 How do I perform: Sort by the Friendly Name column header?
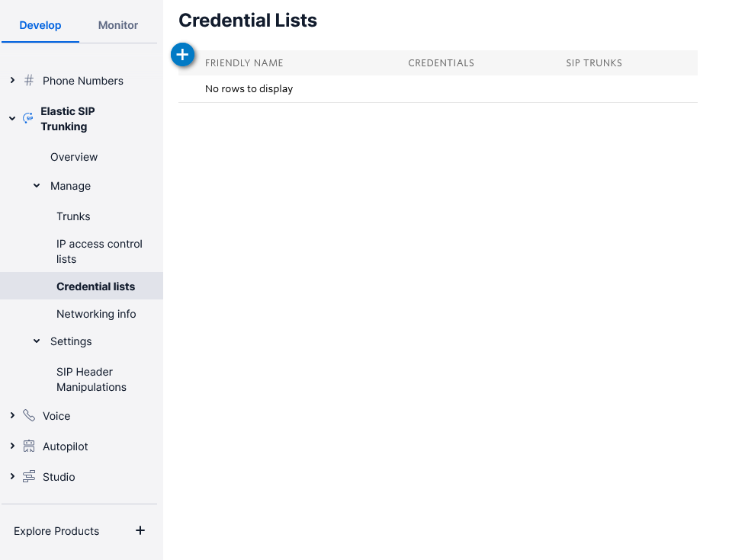244,63
